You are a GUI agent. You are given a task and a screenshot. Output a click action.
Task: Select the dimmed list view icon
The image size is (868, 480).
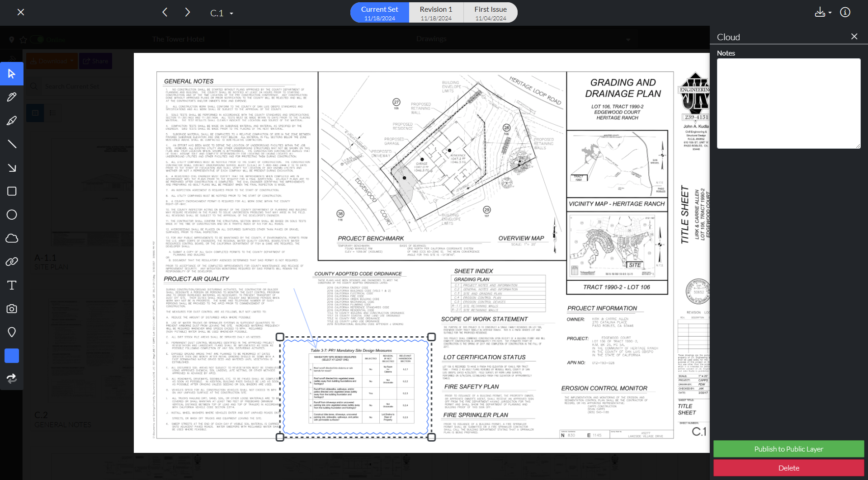(53, 113)
